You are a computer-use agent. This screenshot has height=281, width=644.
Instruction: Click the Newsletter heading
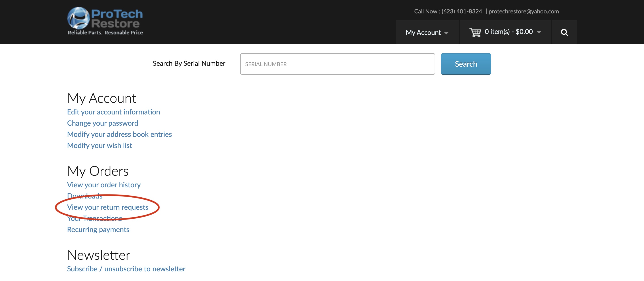[99, 255]
